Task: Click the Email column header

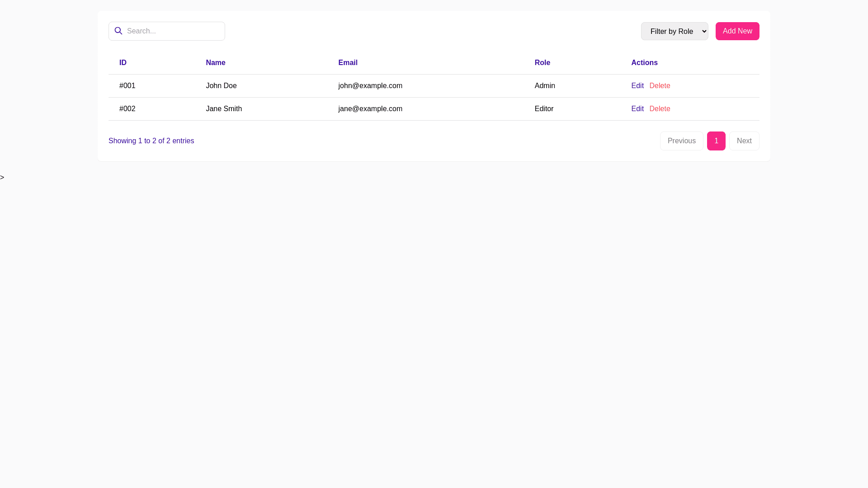Action: [x=348, y=63]
